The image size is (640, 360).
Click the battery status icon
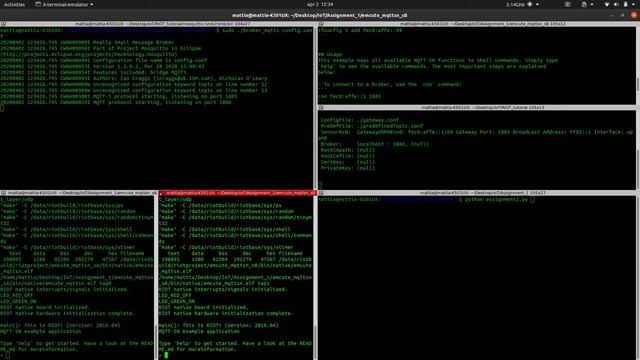[625, 4]
